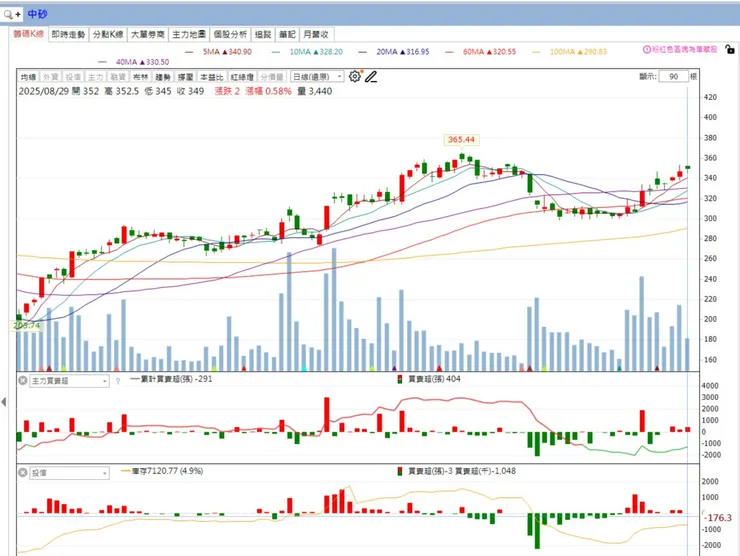This screenshot has height=556, width=740.
Task: Click the 5MA 340.90 legend entry
Action: click(219, 51)
